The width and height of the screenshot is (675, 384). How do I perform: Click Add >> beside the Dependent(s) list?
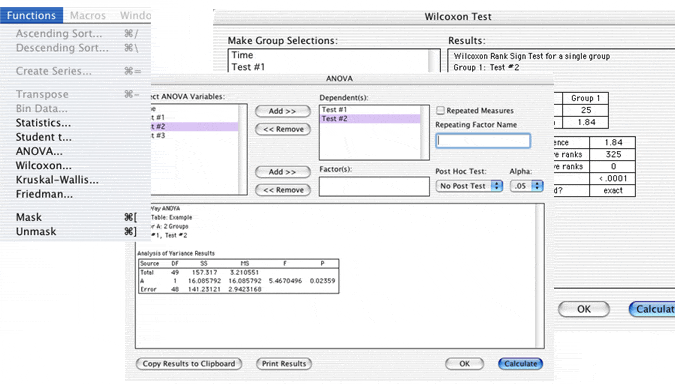(283, 111)
